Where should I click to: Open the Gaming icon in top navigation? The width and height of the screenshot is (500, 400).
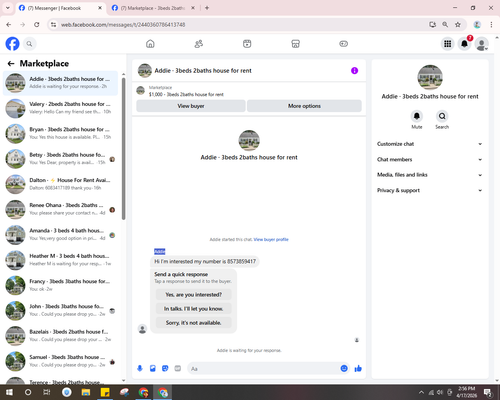point(344,44)
